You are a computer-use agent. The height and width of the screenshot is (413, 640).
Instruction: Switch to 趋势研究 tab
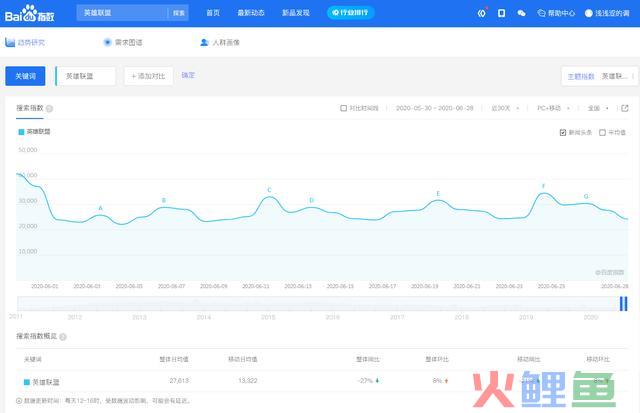point(25,42)
